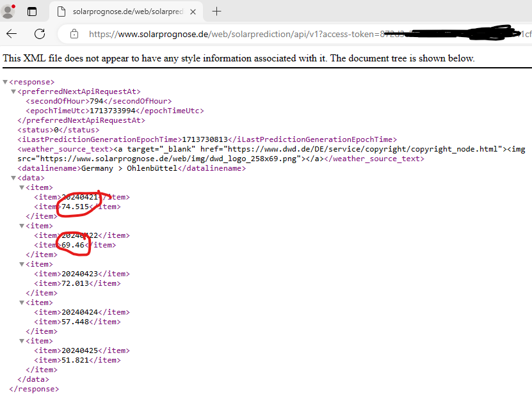Click the forecast value 72.013
The image size is (532, 401).
[75, 283]
